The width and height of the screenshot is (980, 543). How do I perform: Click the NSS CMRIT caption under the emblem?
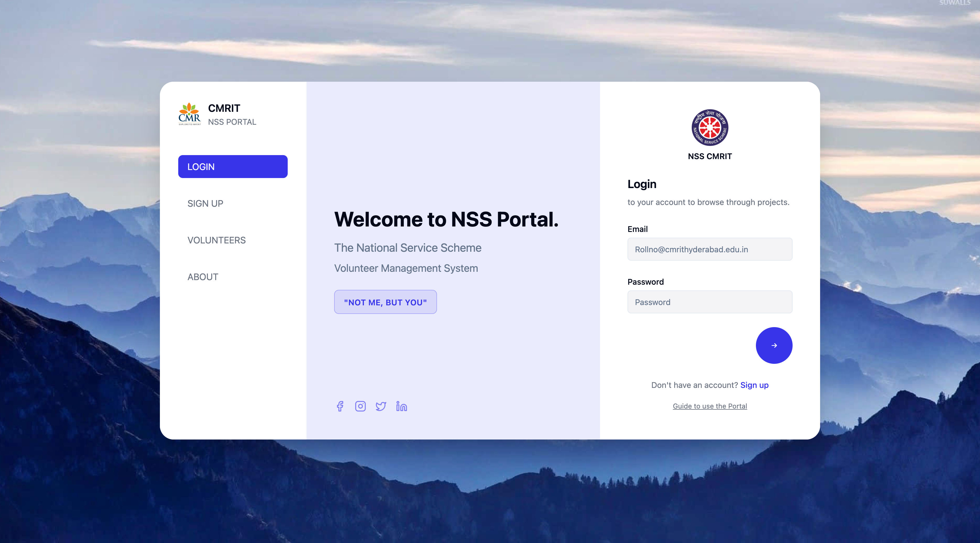710,156
